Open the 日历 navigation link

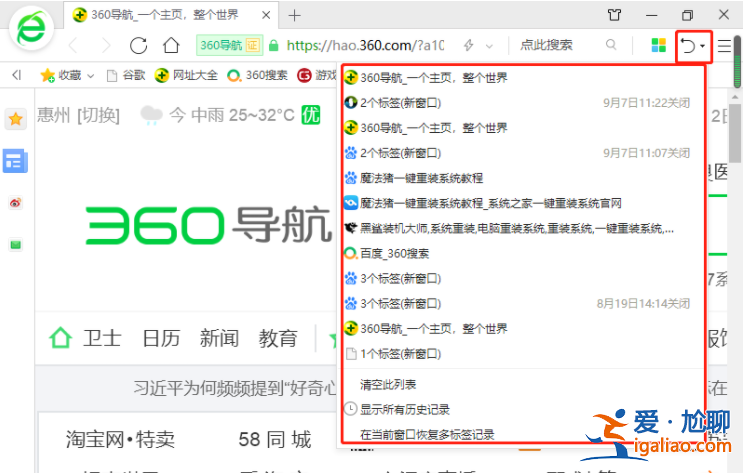click(x=161, y=339)
